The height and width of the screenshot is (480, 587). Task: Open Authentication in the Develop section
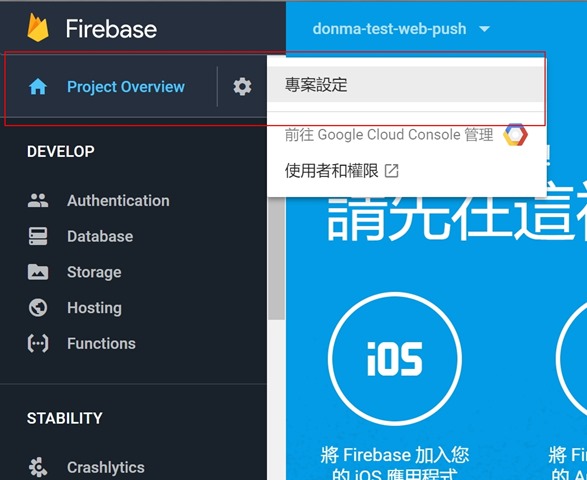(118, 200)
